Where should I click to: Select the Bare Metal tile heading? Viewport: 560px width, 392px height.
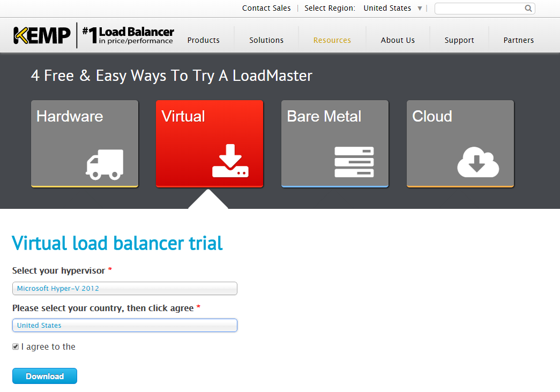[324, 116]
